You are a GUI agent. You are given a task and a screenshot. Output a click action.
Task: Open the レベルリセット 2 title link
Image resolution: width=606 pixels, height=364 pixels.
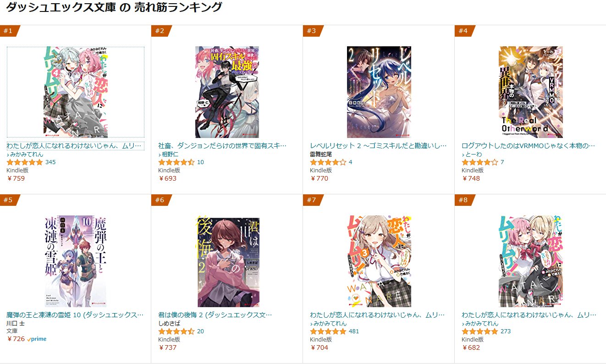click(378, 146)
